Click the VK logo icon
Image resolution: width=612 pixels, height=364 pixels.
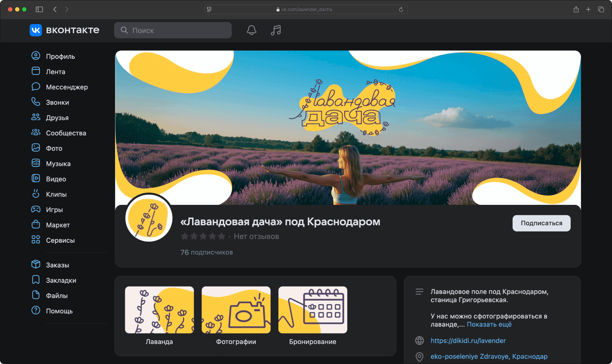click(x=36, y=30)
